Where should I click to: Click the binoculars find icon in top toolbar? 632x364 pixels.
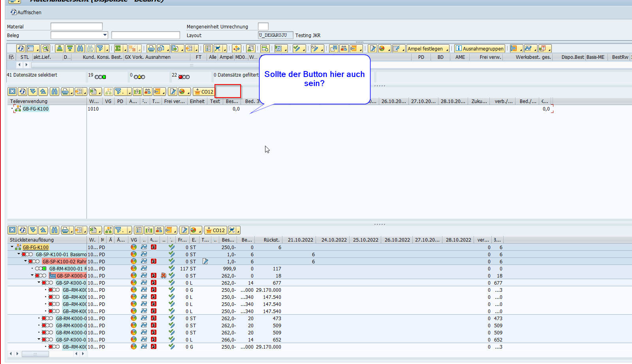[80, 49]
